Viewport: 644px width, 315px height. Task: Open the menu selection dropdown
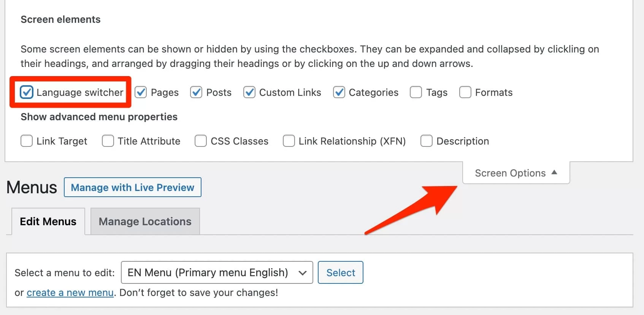point(217,272)
